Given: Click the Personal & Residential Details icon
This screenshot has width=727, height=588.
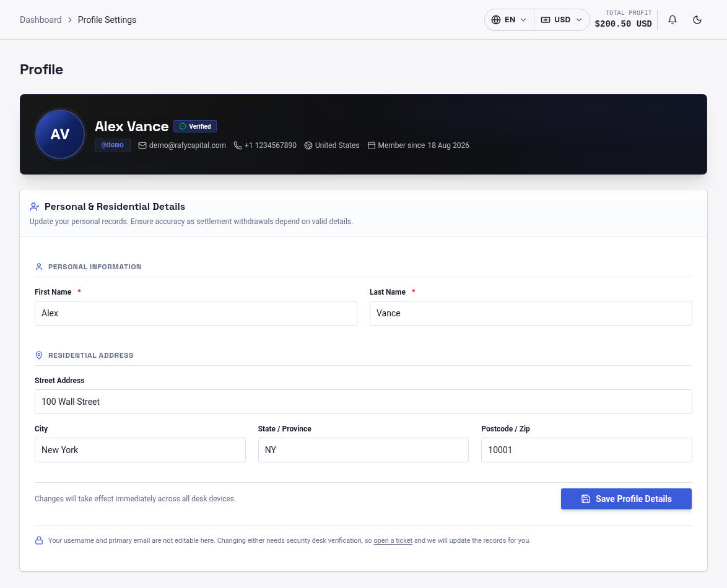Looking at the screenshot, I should point(34,207).
